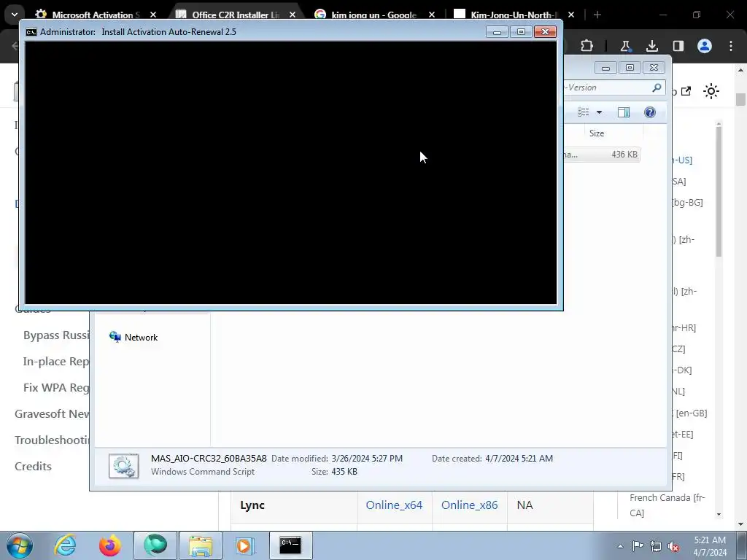Open Windows Explorer folder taskbar icon
The height and width of the screenshot is (560, 747).
(201, 545)
